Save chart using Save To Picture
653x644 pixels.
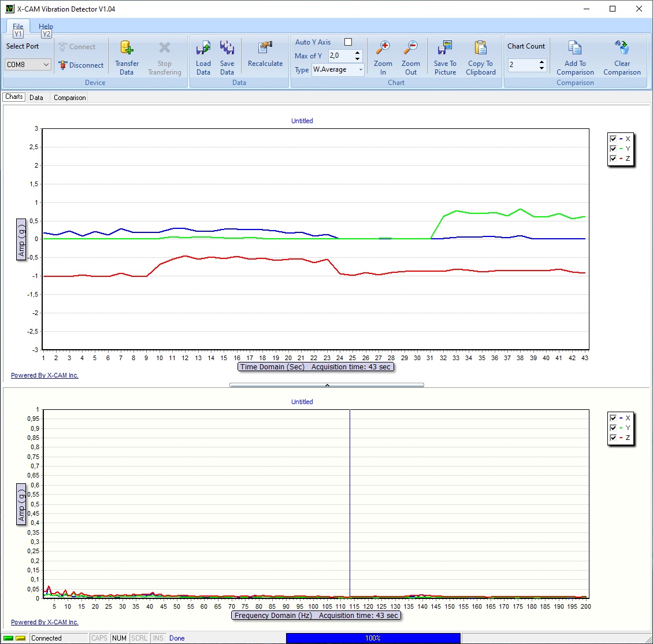pos(445,58)
